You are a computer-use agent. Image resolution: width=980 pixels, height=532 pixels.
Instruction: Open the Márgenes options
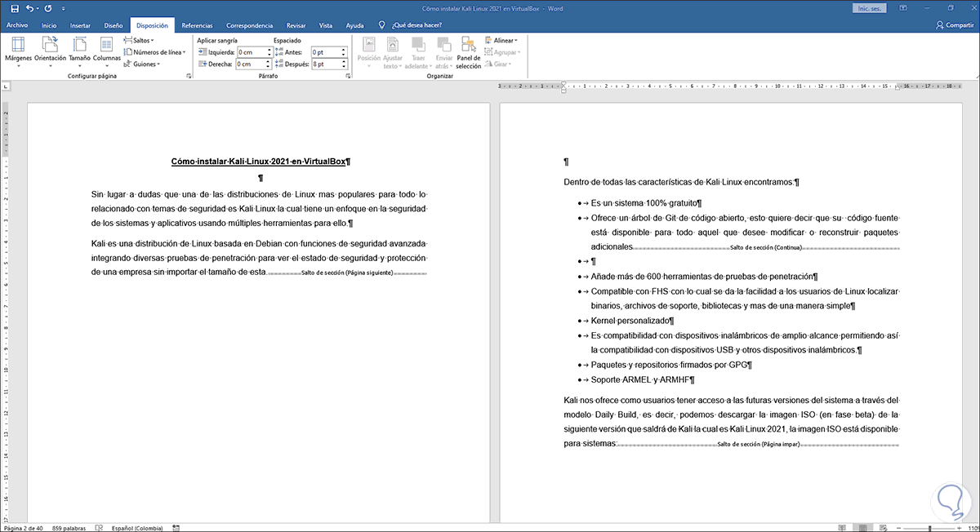click(x=18, y=51)
